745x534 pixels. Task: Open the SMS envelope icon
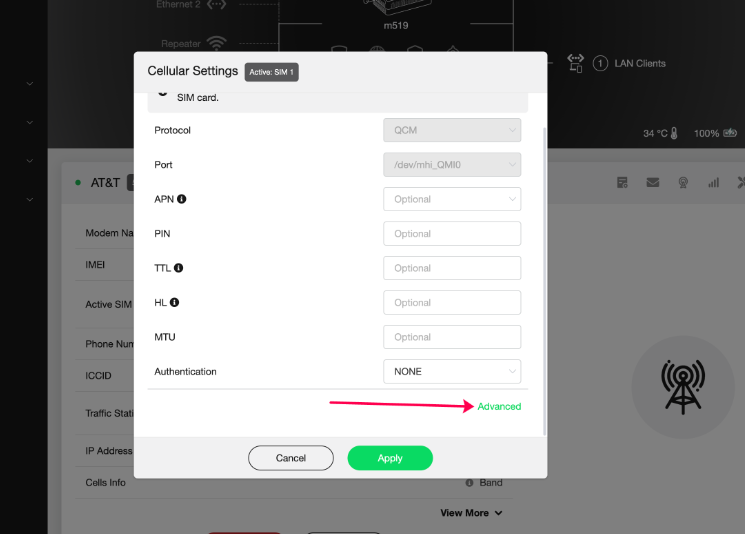pyautogui.click(x=653, y=182)
